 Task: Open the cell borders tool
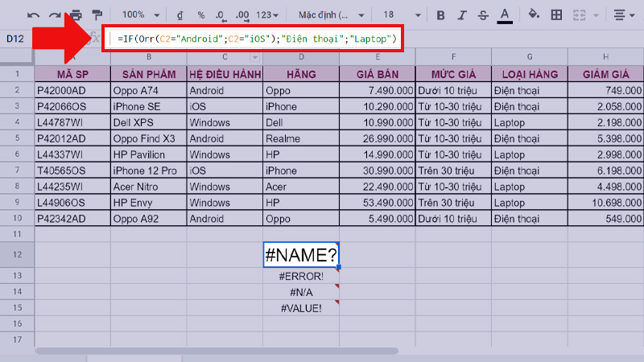555,15
